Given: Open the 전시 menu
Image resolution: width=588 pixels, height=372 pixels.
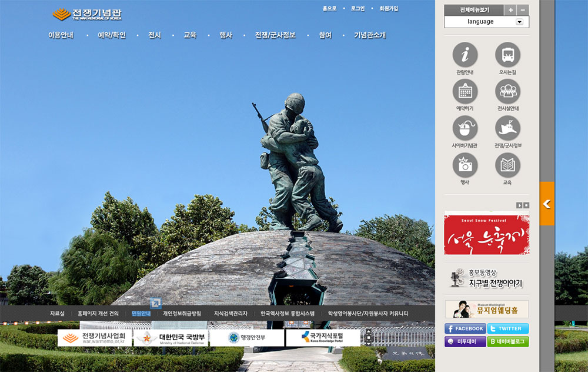Looking at the screenshot, I should coord(155,35).
